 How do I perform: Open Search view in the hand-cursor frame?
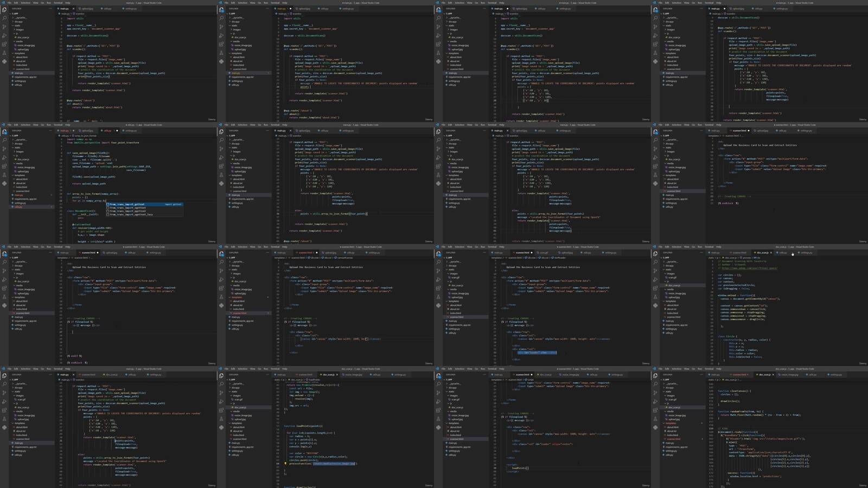655,262
